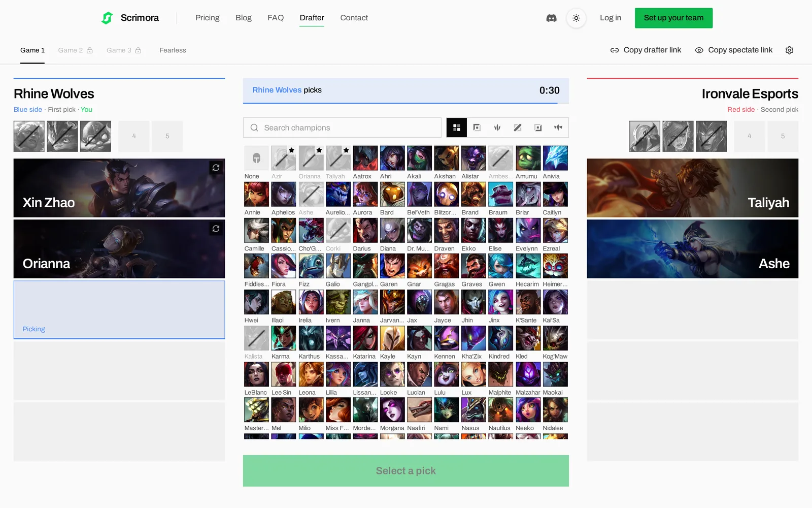Click Set up your team button
The width and height of the screenshot is (812, 508).
pos(673,18)
